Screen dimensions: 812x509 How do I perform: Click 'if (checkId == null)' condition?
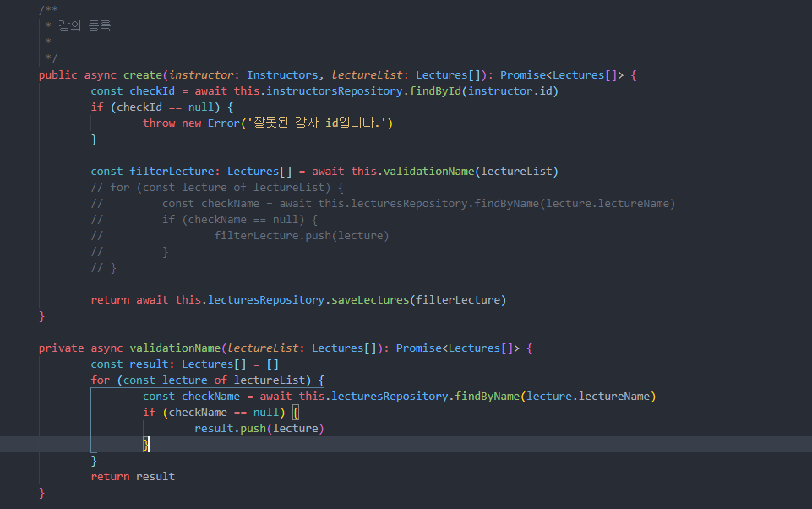pyautogui.click(x=155, y=107)
